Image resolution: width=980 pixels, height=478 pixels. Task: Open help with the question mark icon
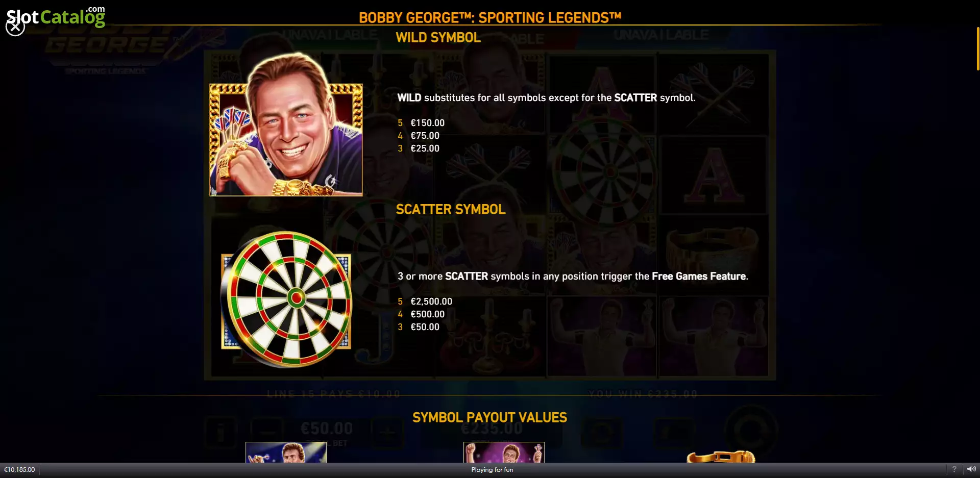[954, 469]
